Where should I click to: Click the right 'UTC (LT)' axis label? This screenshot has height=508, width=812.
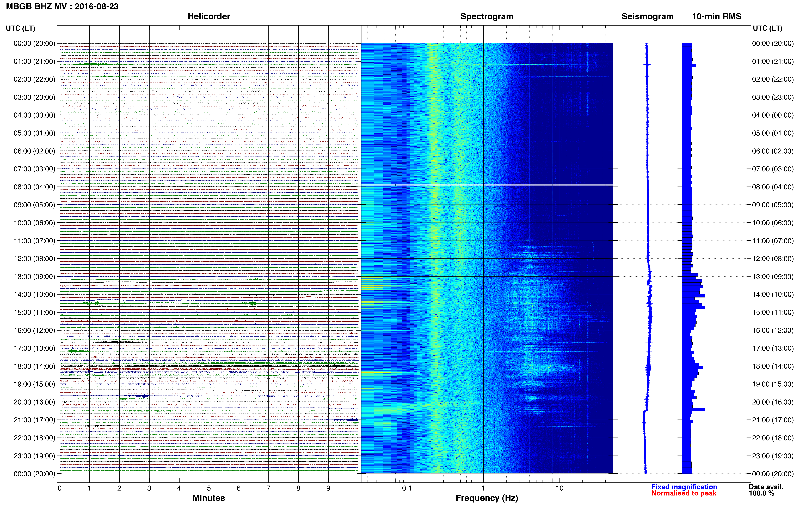pyautogui.click(x=767, y=28)
